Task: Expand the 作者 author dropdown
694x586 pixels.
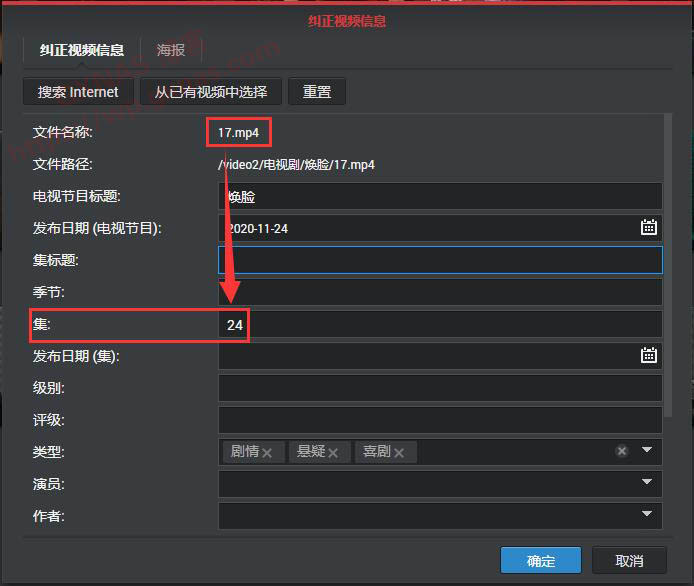Action: [647, 515]
